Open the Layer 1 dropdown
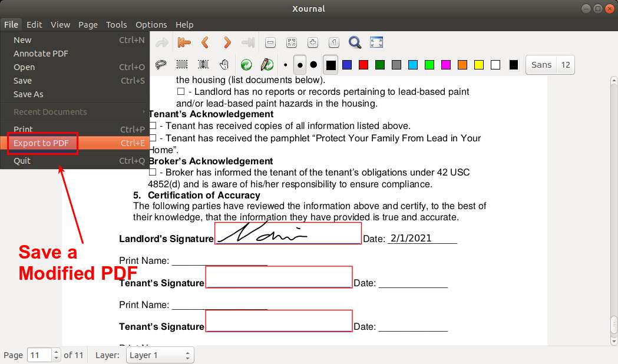Screen dimensions: 618x364 tap(160, 355)
